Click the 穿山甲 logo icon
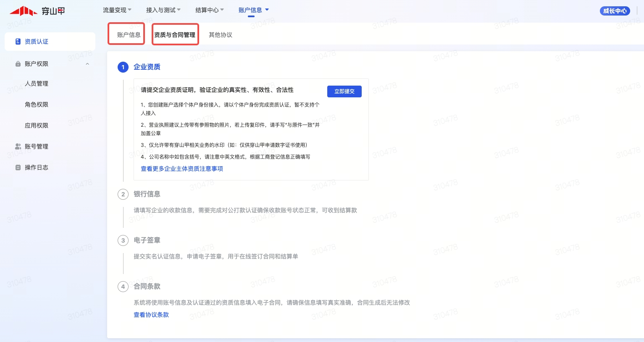Screen dimensions: 644x342 click(x=23, y=11)
